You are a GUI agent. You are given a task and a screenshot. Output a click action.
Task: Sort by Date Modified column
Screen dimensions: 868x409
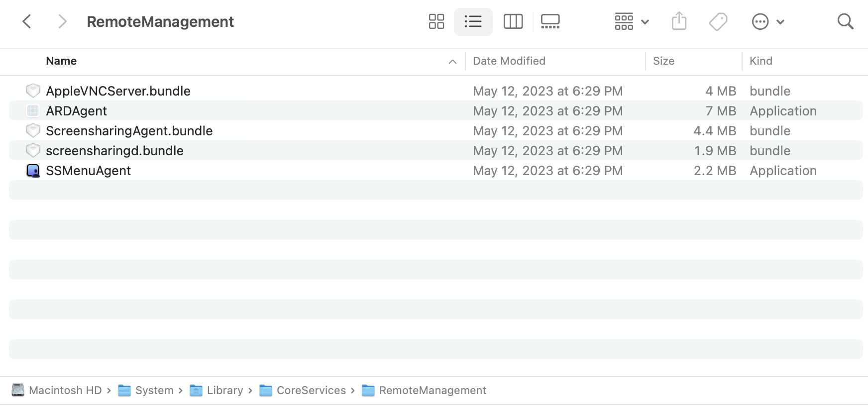click(509, 61)
